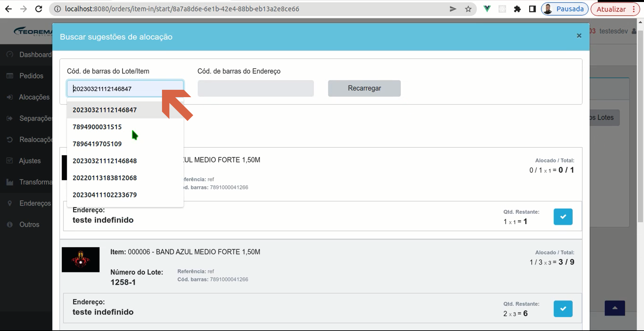Choose barcode 20230321112146848 from the list
The width and height of the screenshot is (644, 331).
pyautogui.click(x=125, y=161)
